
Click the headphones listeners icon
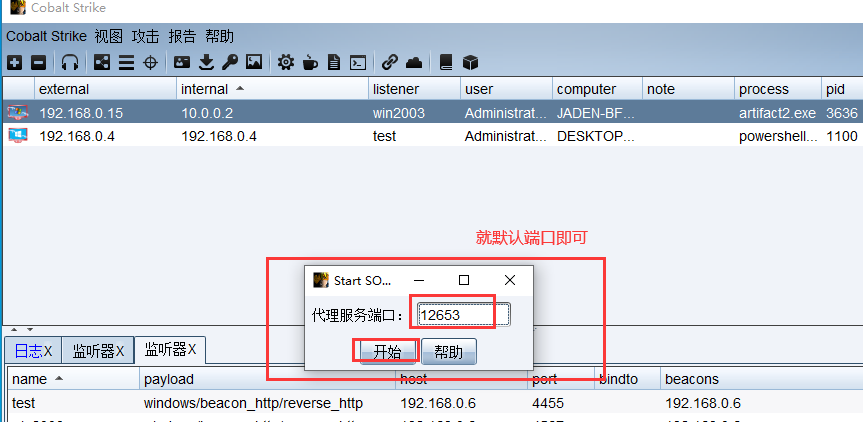(x=69, y=62)
